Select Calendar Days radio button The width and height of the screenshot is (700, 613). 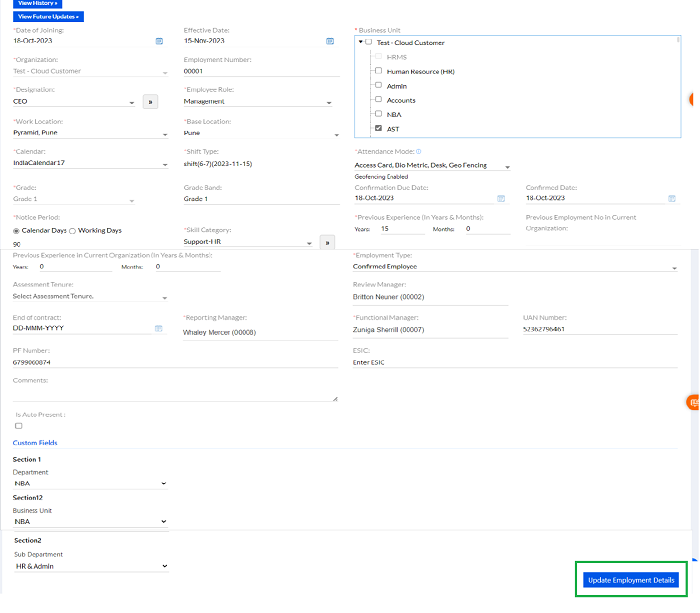[17, 231]
